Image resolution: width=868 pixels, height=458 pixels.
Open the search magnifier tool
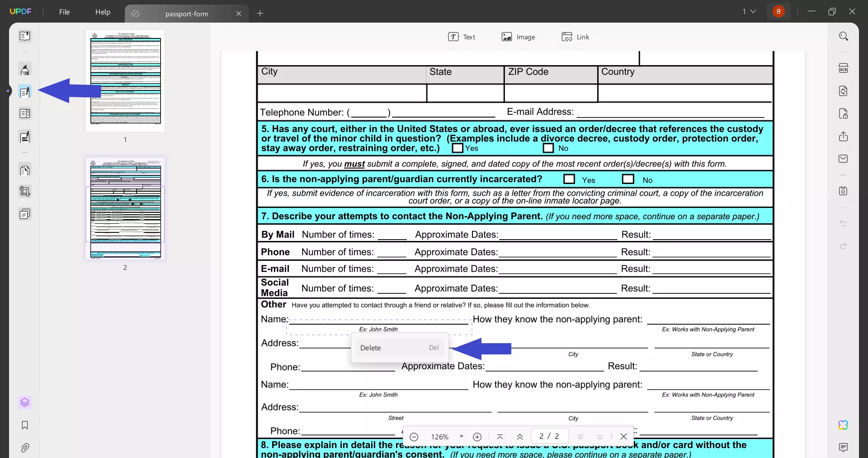(x=843, y=36)
